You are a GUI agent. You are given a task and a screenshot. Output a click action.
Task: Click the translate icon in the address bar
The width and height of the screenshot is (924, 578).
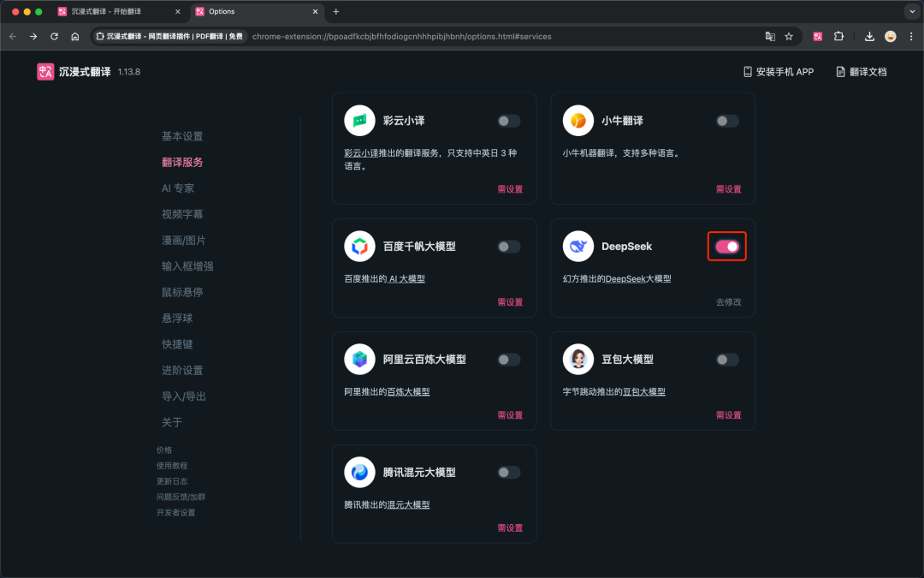point(771,36)
